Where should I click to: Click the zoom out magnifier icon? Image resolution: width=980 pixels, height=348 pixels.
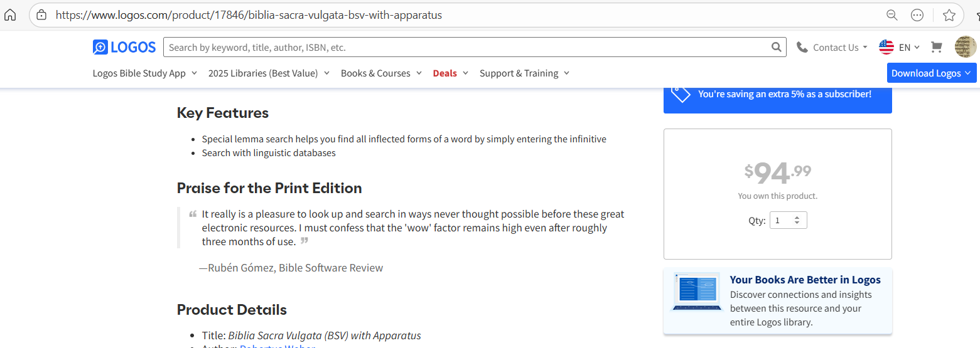(x=891, y=15)
